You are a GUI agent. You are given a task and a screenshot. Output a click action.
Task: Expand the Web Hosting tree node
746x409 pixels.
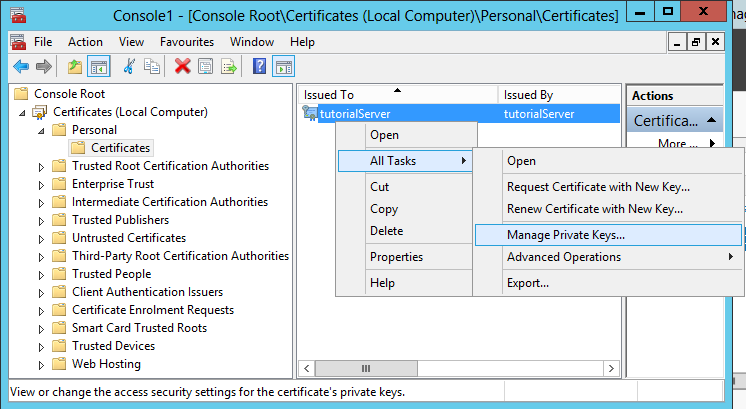[42, 364]
